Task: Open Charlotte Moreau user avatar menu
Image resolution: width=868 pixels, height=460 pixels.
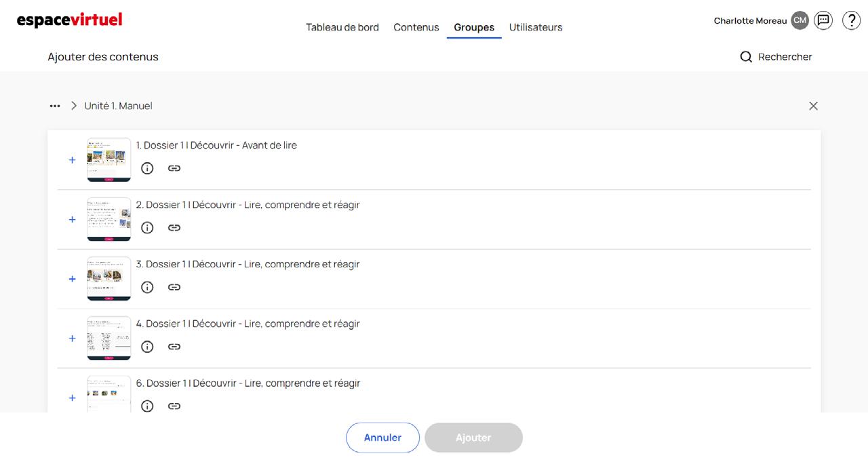Action: tap(800, 20)
